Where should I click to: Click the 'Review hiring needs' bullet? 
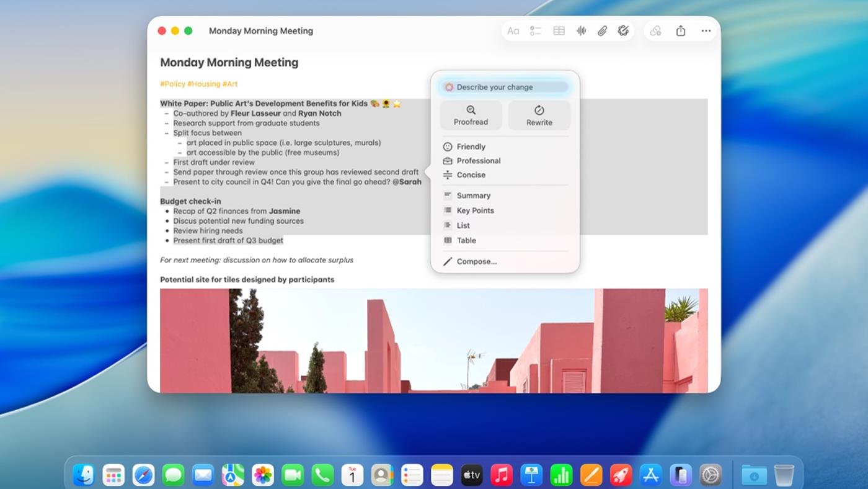click(x=208, y=231)
